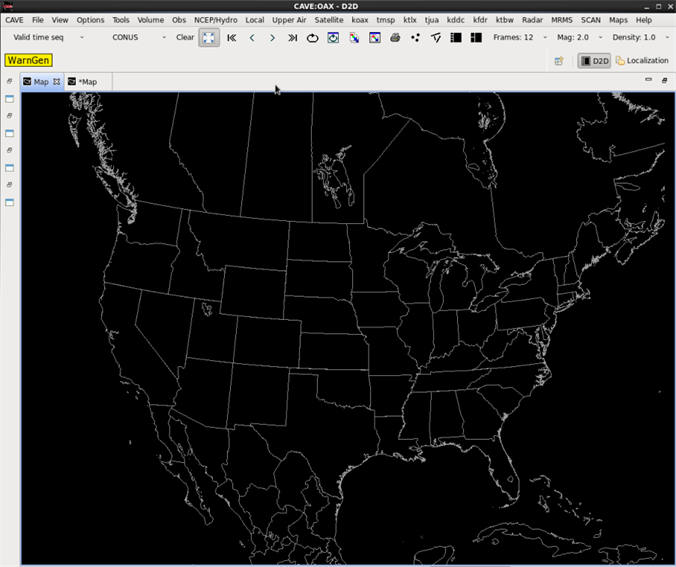Switch to the Localization perspective

pos(642,61)
